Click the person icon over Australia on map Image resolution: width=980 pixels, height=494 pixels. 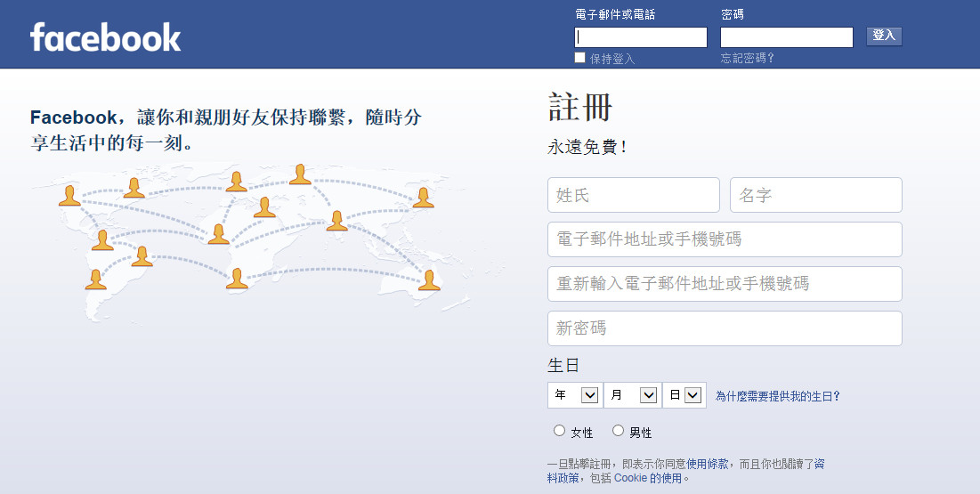click(x=429, y=280)
